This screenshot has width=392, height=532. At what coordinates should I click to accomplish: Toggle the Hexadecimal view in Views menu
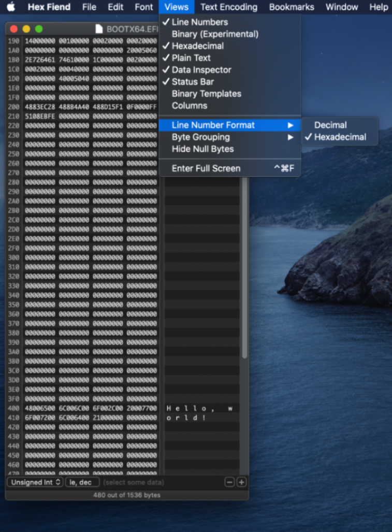229,46
